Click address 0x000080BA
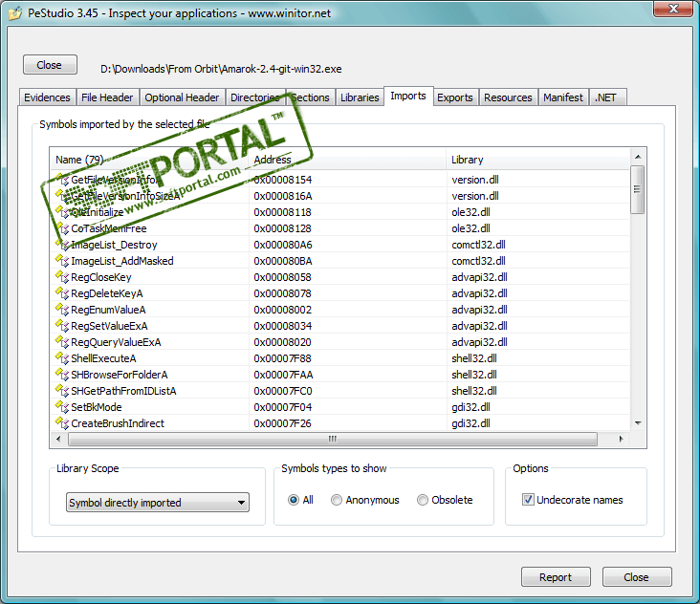The height and width of the screenshot is (604, 700). click(283, 261)
